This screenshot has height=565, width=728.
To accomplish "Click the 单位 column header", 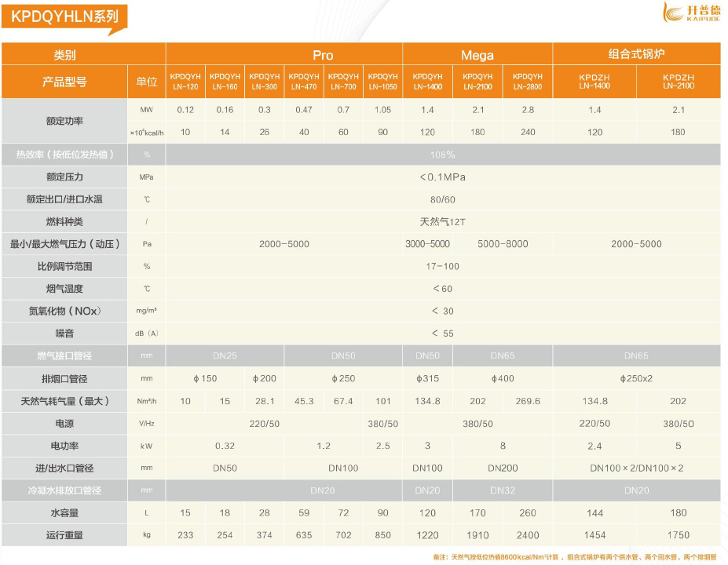I will [x=146, y=82].
